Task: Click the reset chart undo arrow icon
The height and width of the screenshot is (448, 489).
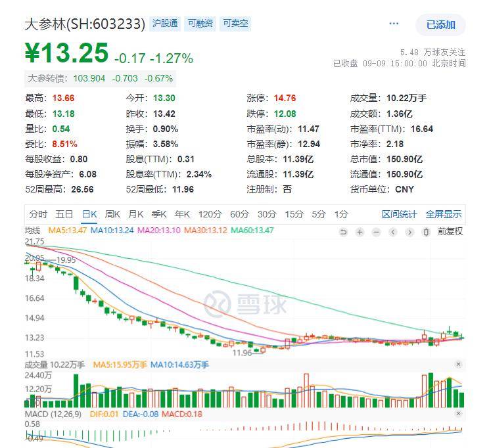Action: [x=343, y=232]
